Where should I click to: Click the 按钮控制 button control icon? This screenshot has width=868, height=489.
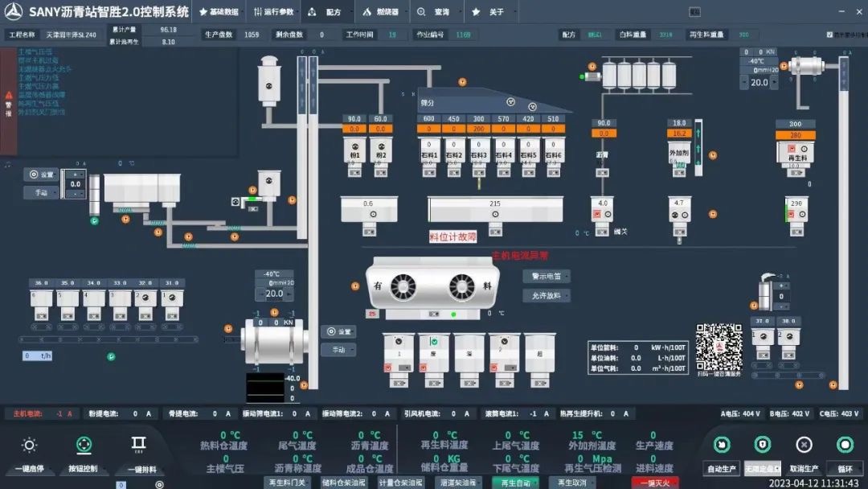pyautogui.click(x=83, y=446)
